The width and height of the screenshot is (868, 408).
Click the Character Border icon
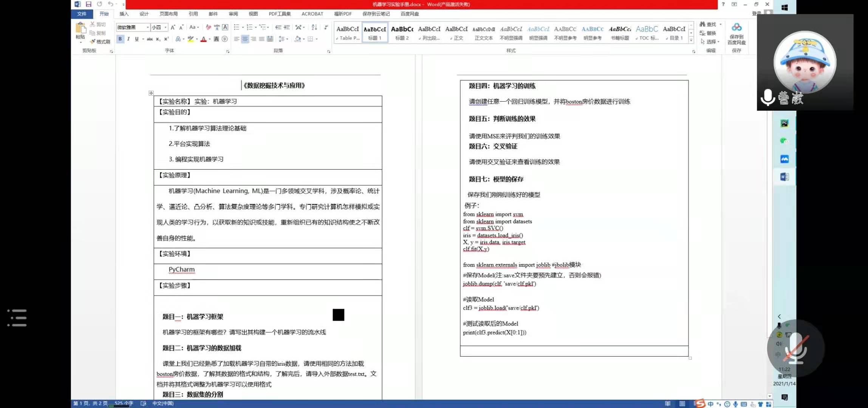point(225,27)
